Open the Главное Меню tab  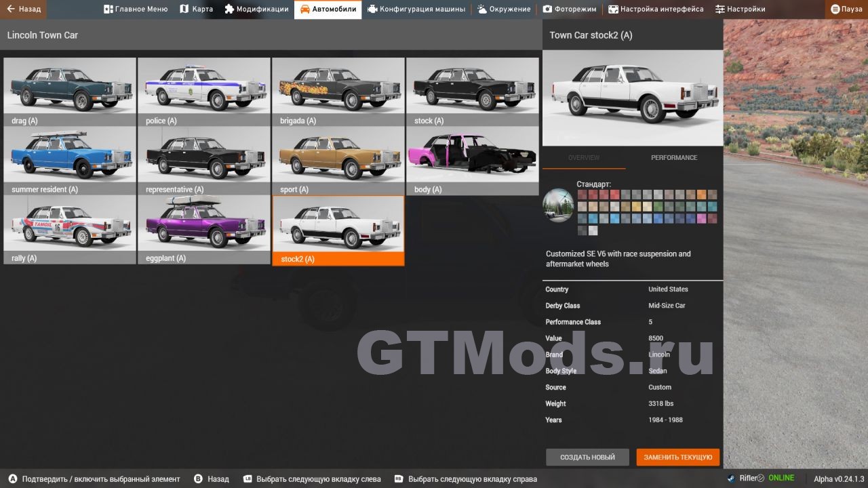[136, 9]
